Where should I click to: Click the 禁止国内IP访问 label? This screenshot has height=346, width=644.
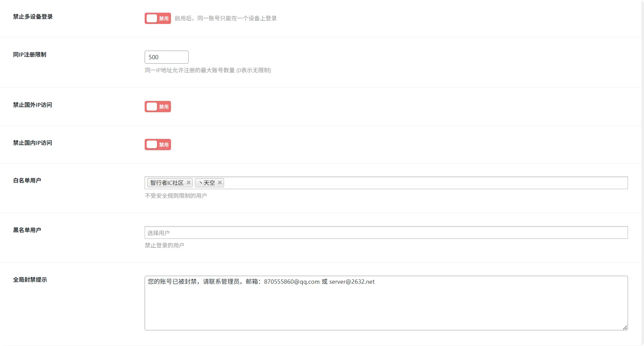[x=32, y=143]
